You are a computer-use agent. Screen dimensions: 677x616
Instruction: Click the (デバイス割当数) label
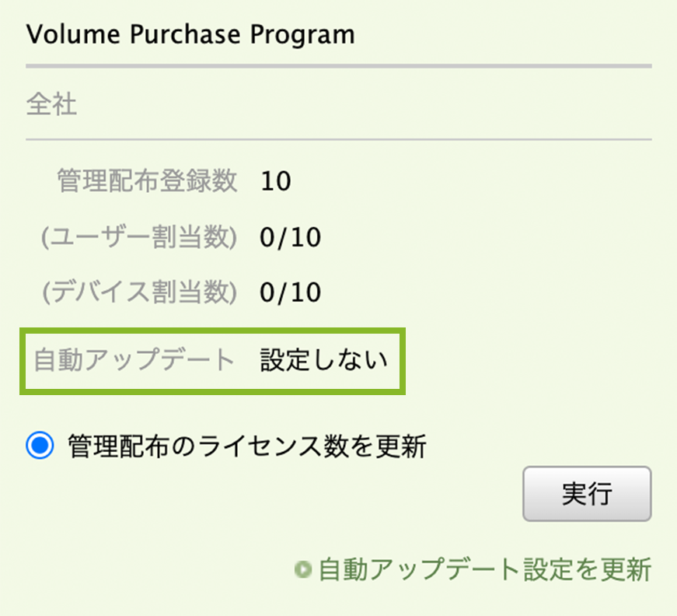[x=139, y=292]
